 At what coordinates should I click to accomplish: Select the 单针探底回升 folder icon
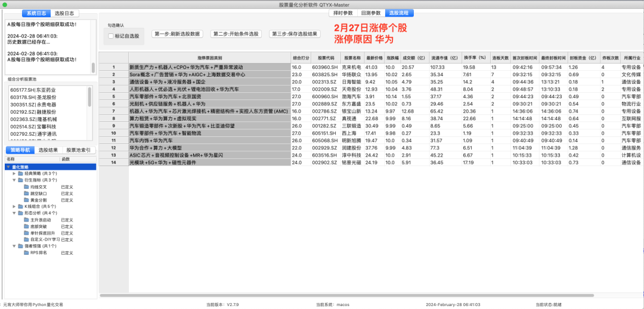(27, 233)
